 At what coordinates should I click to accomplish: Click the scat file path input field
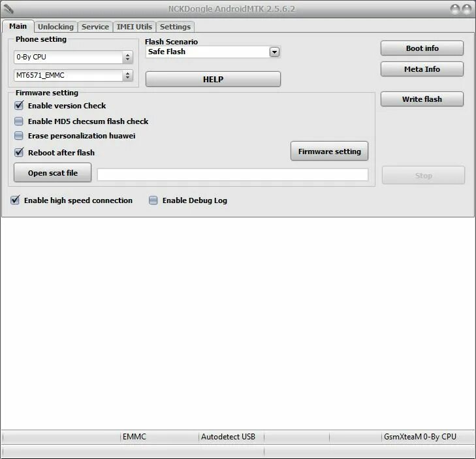click(x=232, y=175)
